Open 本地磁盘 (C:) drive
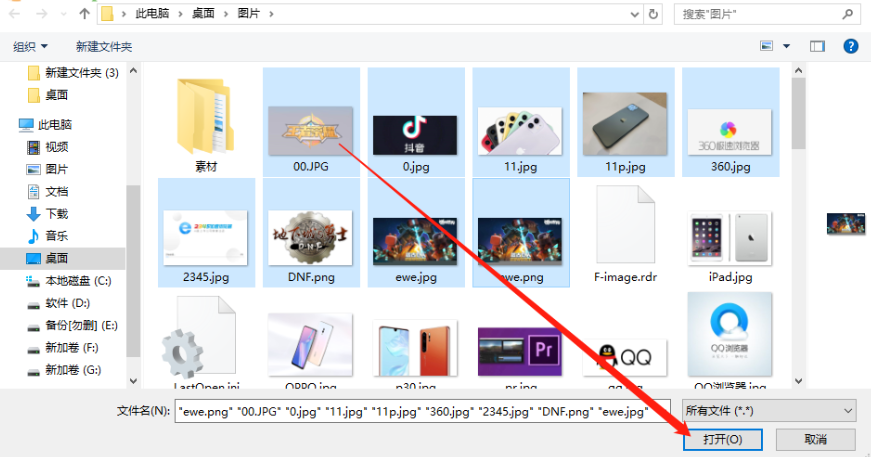Viewport: 871px width, 457px height. [x=69, y=281]
